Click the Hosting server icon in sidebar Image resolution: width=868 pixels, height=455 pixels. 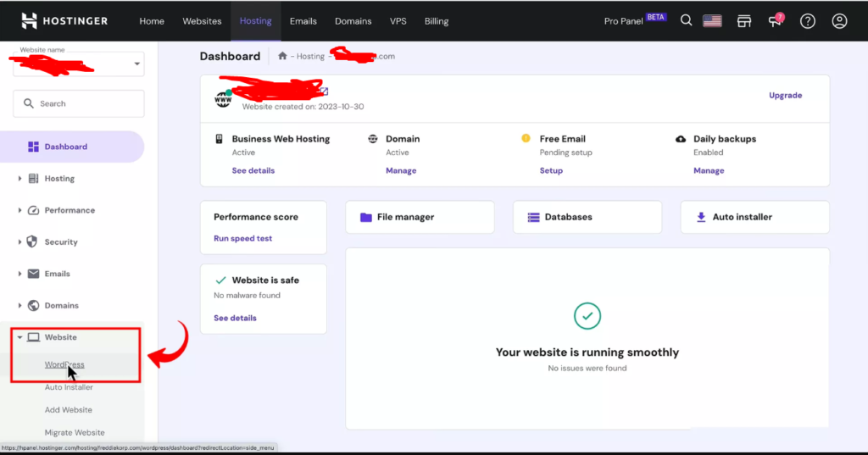[33, 178]
